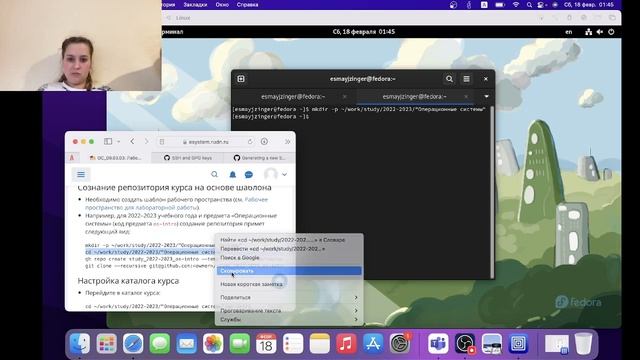The width and height of the screenshot is (640, 360).
Task: Expand Поделиться submenu in context menu
Action: pyautogui.click(x=289, y=298)
